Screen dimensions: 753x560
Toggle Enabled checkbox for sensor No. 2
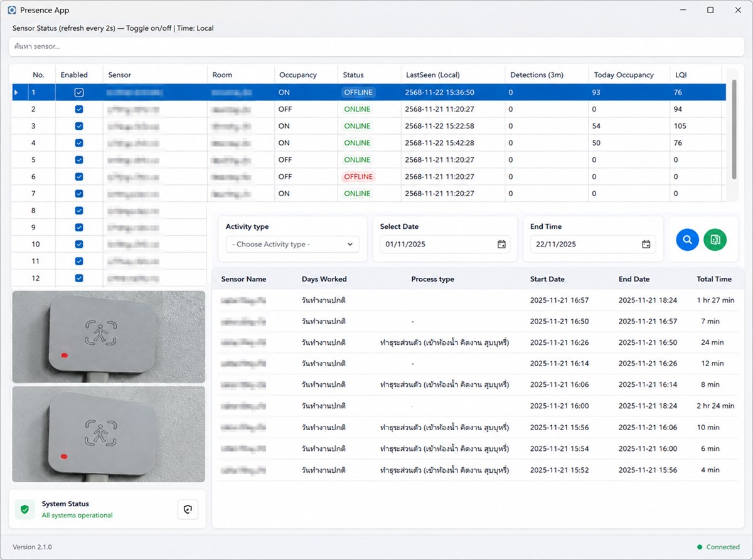tap(78, 109)
